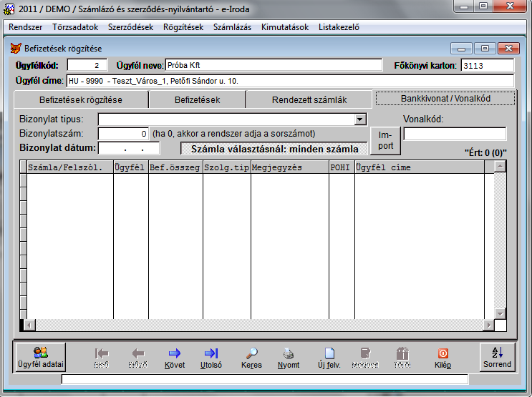Click in the Vonalkód input field

tap(455, 134)
